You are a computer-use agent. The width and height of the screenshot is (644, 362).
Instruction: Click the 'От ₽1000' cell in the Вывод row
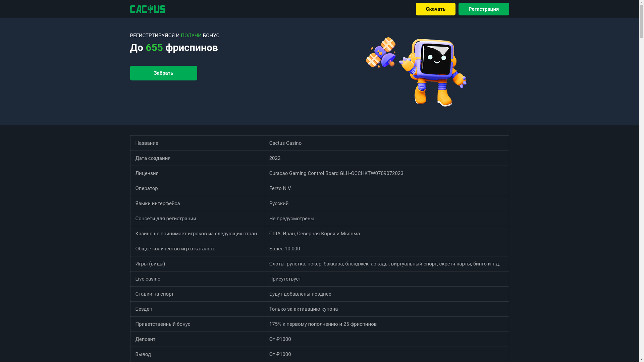click(386, 354)
